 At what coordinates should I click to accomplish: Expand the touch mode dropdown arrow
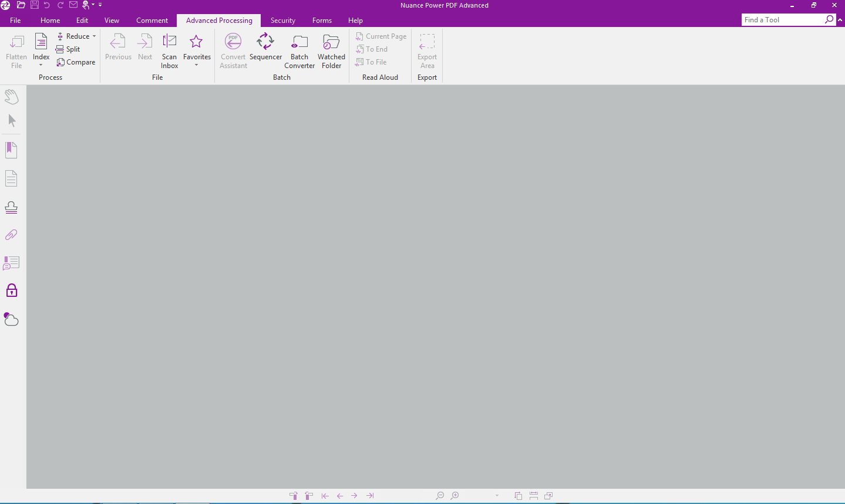coord(93,5)
